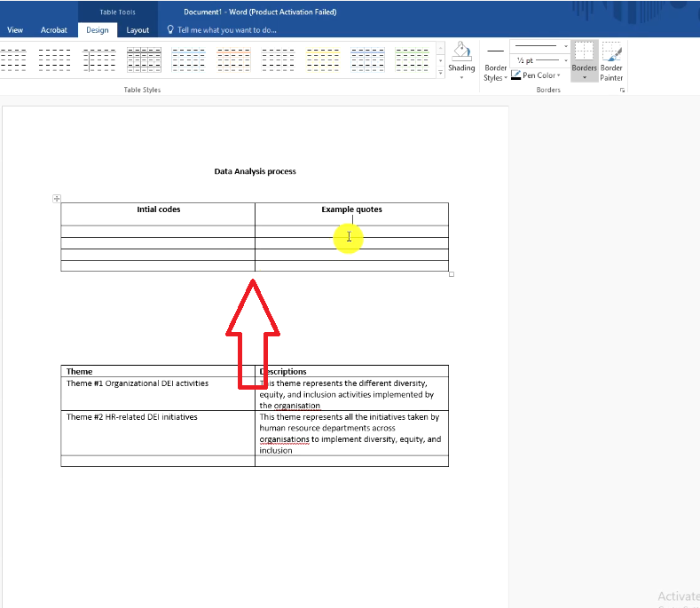
Task: Click the Borders grid icon
Action: (x=584, y=51)
